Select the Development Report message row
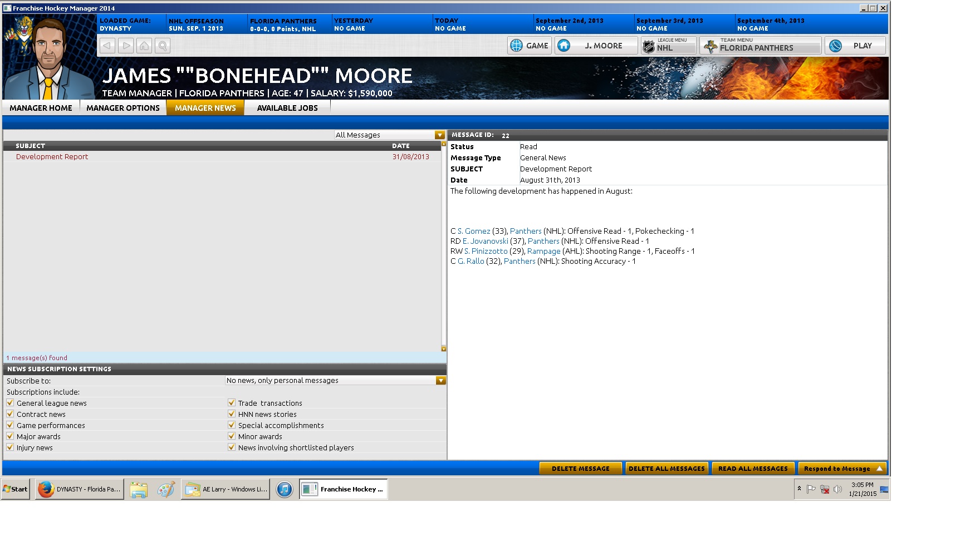The width and height of the screenshot is (980, 551). click(52, 157)
